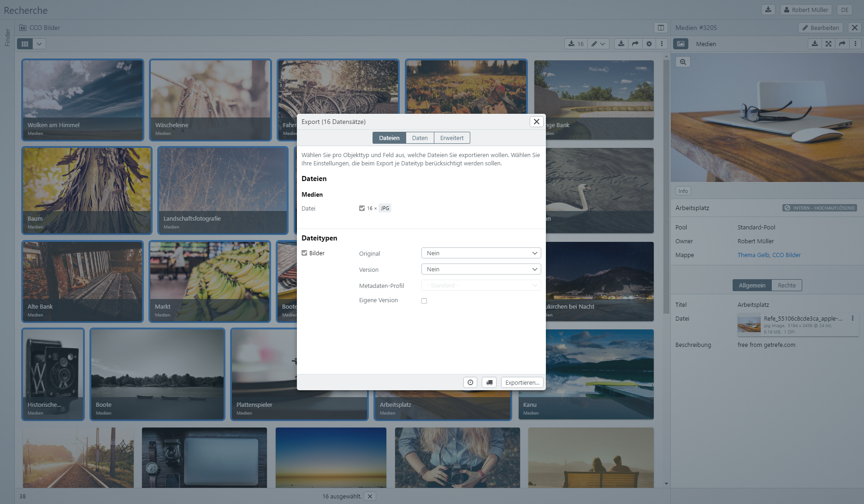864x504 pixels.
Task: Expand the view options chevron beside grid view
Action: click(39, 44)
